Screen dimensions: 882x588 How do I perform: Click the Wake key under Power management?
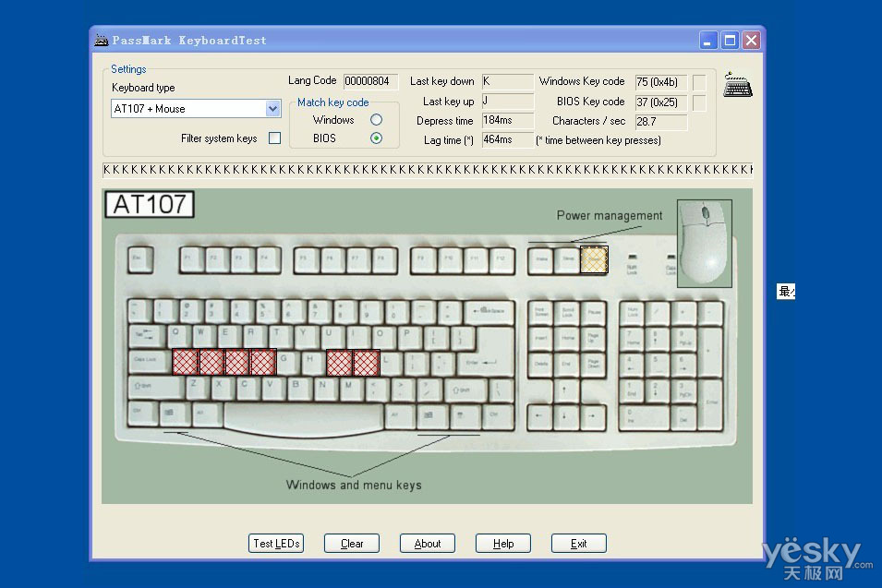coord(541,259)
